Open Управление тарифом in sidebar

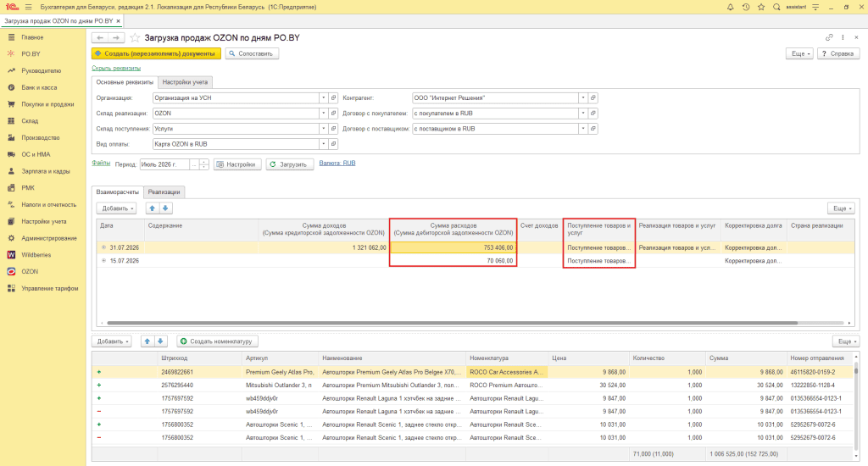coord(49,288)
